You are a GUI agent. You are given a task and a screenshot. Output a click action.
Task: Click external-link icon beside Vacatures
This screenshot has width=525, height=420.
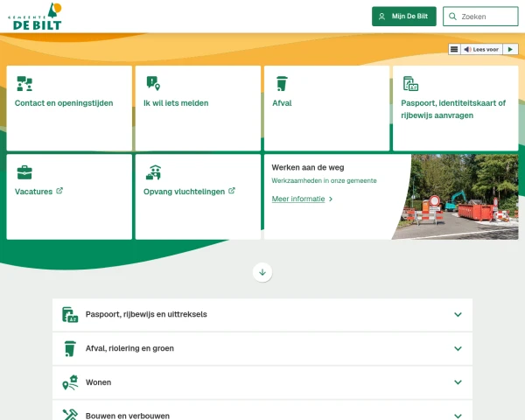pyautogui.click(x=59, y=191)
